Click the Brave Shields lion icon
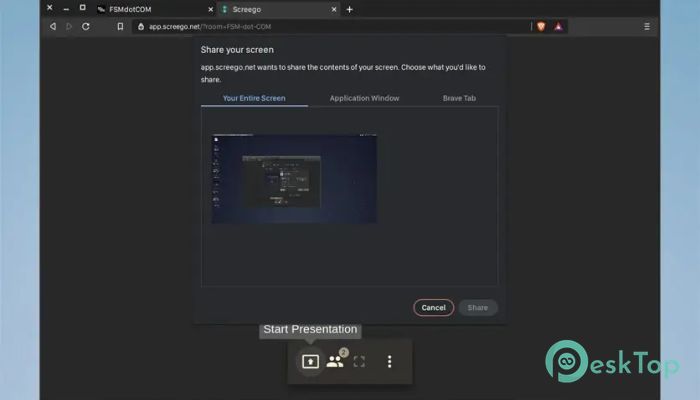This screenshot has width=700, height=400. [541, 26]
